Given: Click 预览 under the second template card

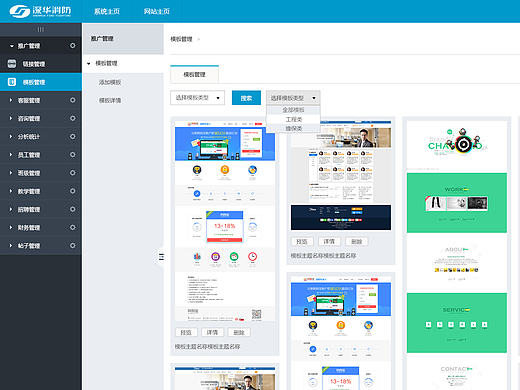Looking at the screenshot, I should tap(302, 241).
